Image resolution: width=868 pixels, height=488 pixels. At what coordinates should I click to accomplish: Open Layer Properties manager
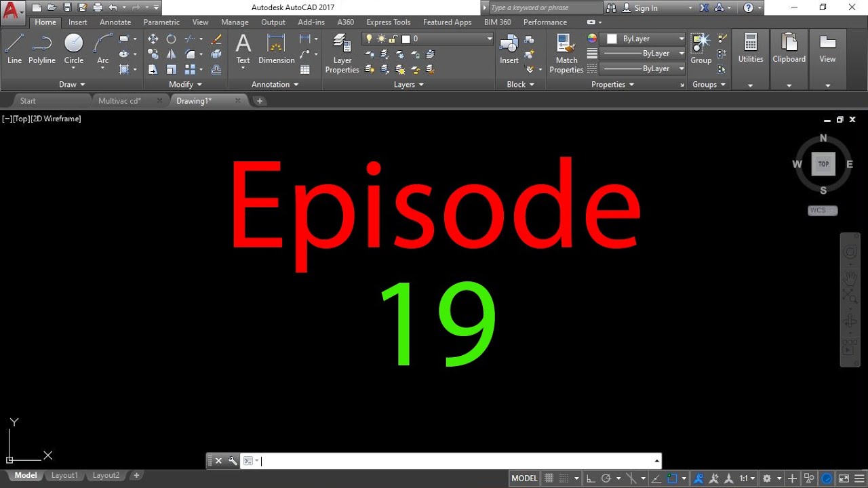coord(342,54)
